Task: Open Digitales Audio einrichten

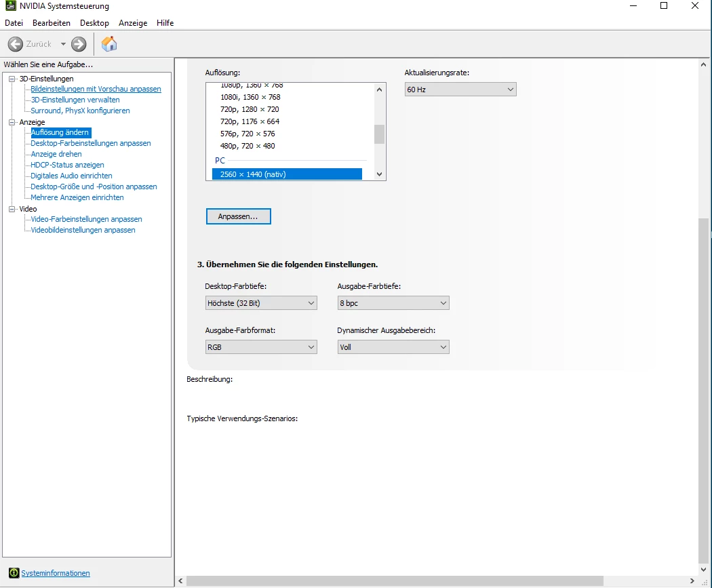Action: pos(71,176)
